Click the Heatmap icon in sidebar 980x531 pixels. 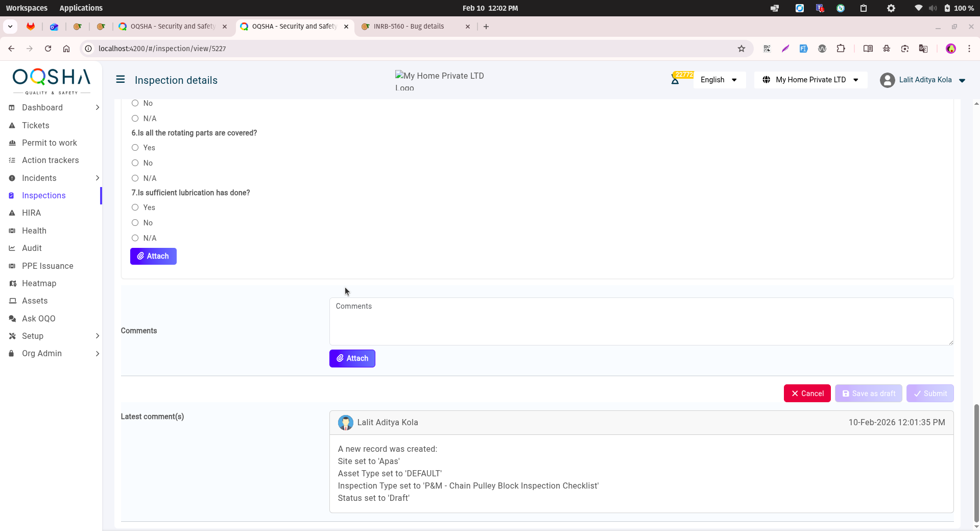point(12,283)
